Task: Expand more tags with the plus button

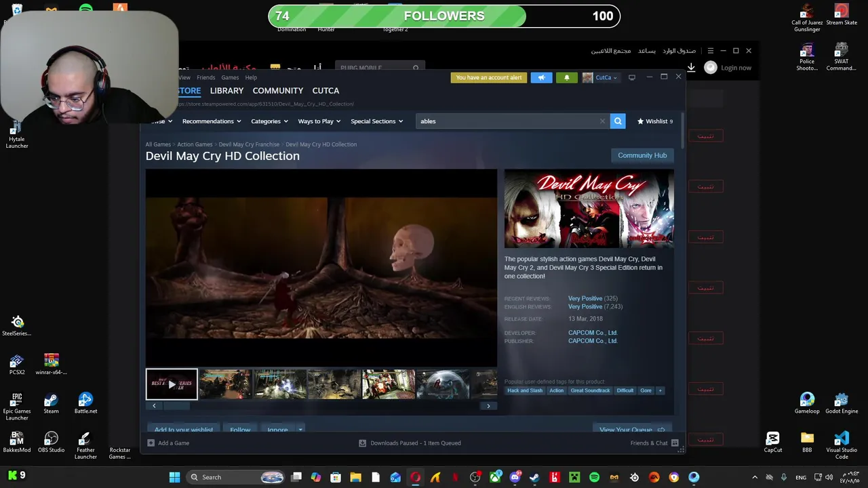Action: tap(660, 390)
